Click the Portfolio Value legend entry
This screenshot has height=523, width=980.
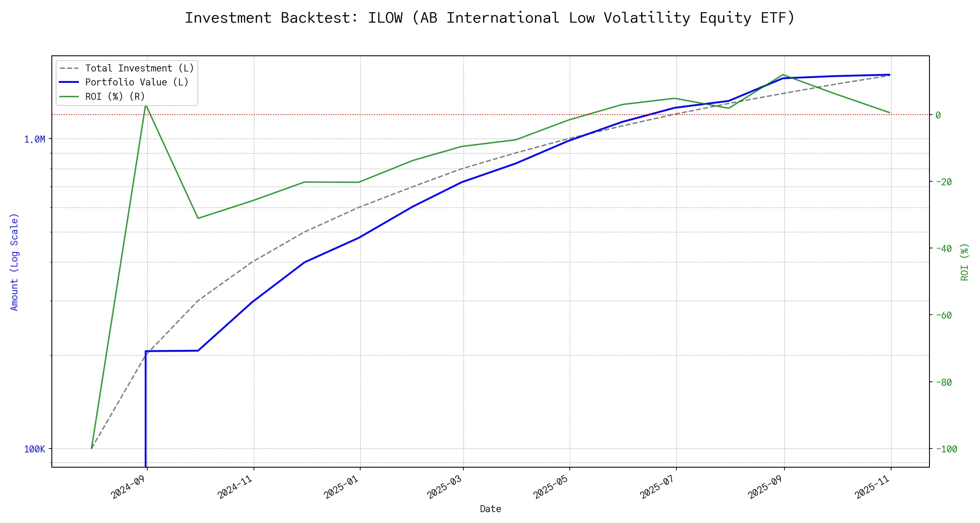click(137, 82)
